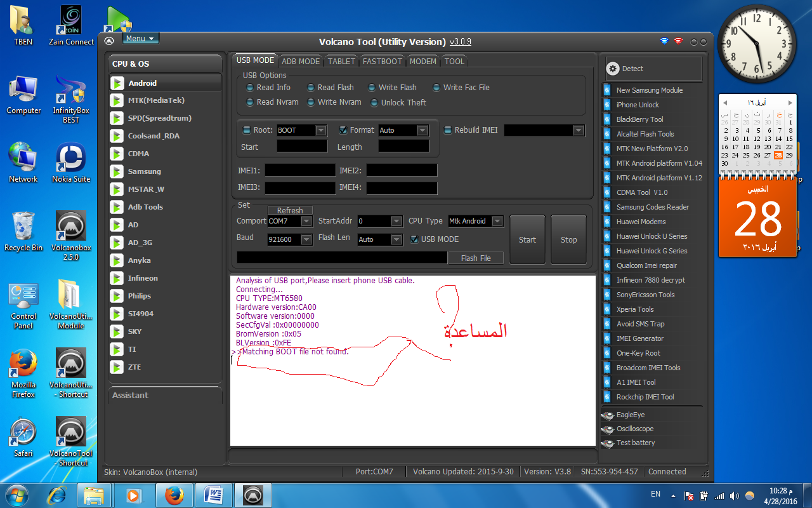Click the IMEI1 input field
The image size is (812, 508).
[x=300, y=170]
